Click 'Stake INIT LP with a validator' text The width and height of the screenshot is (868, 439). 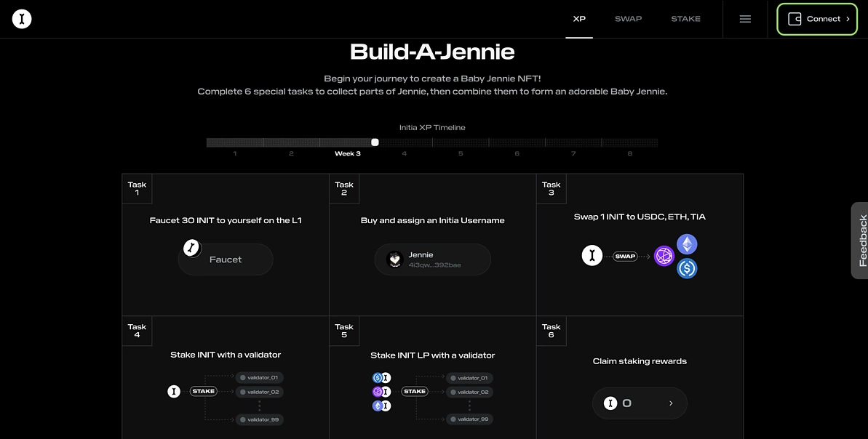(x=433, y=355)
